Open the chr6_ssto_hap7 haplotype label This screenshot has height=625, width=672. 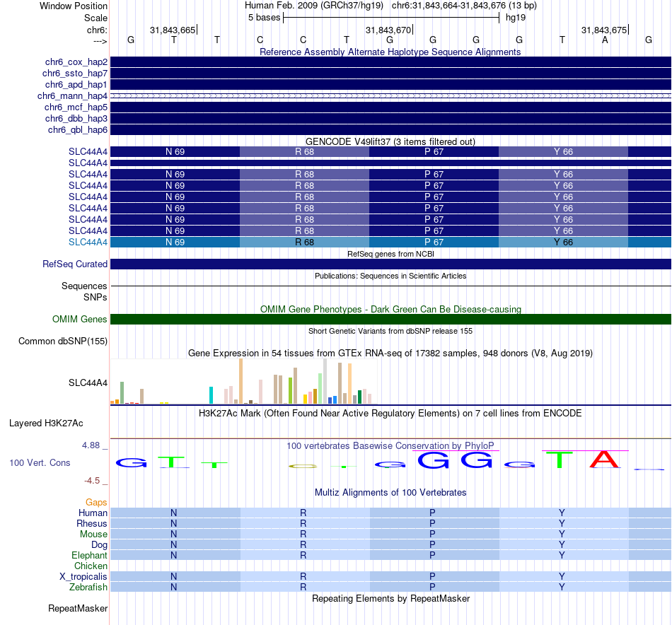point(75,74)
